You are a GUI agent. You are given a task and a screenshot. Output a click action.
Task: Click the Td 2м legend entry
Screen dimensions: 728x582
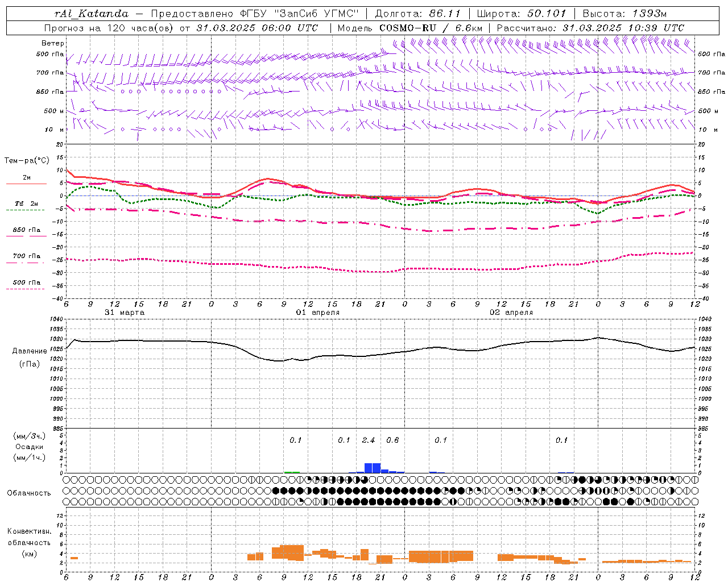27,203
